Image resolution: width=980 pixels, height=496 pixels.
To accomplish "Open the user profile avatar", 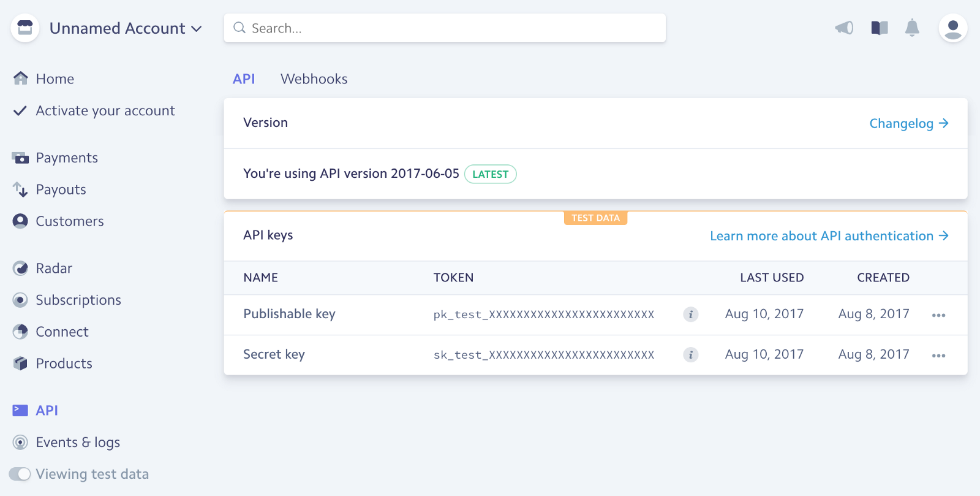I will 952,28.
